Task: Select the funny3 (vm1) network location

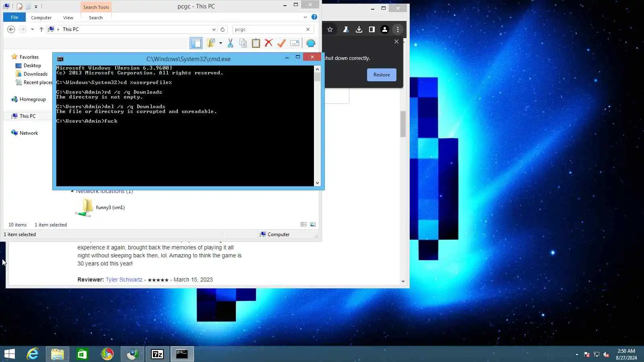Action: tap(100, 208)
